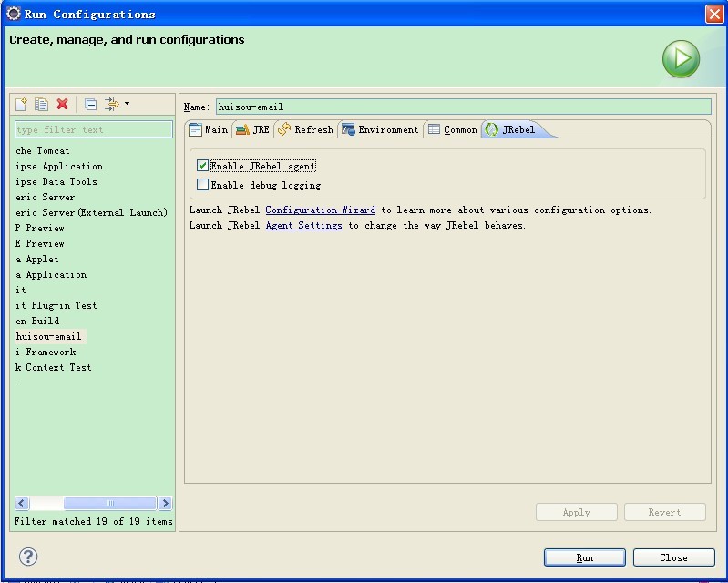
Task: Collapse all configurations icon
Action: point(91,104)
